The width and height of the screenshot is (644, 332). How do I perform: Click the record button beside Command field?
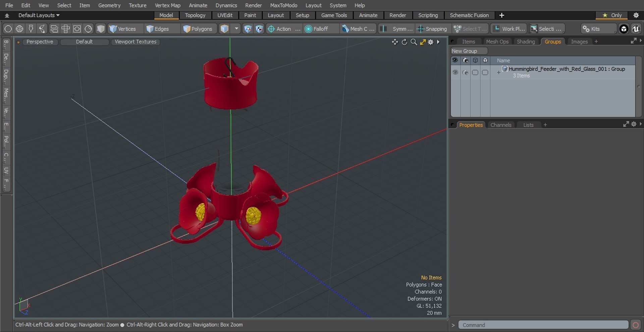[635, 325]
